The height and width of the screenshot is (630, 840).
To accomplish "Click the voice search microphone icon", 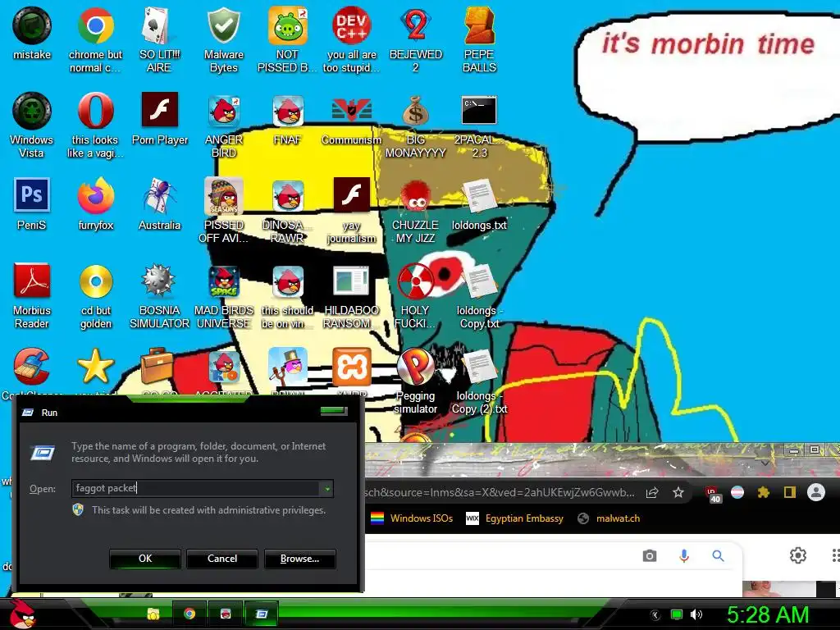I will (x=683, y=556).
